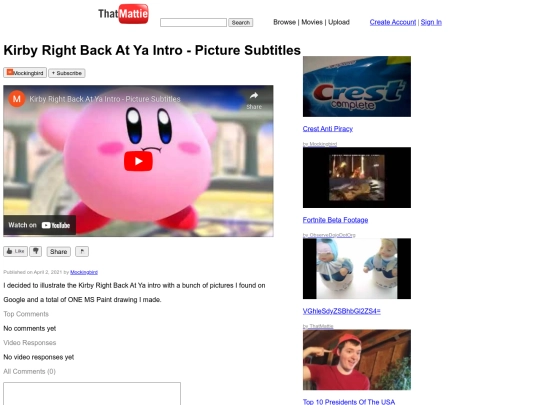Open Mockingbird channel button under title
Viewport: 540px width, 405px height.
pyautogui.click(x=25, y=73)
